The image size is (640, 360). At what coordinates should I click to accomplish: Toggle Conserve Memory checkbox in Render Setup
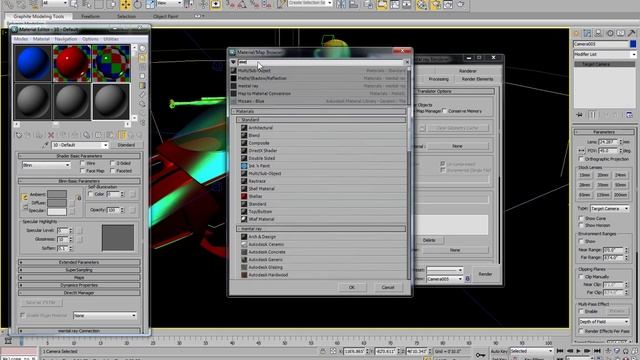pos(445,111)
